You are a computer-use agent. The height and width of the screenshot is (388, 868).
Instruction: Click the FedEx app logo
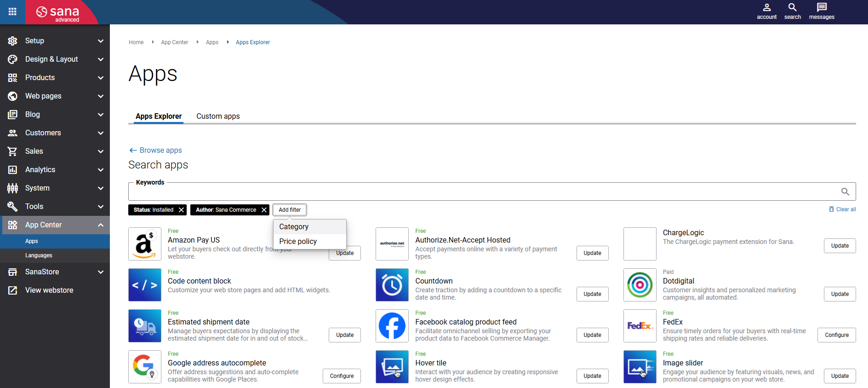[x=640, y=326]
